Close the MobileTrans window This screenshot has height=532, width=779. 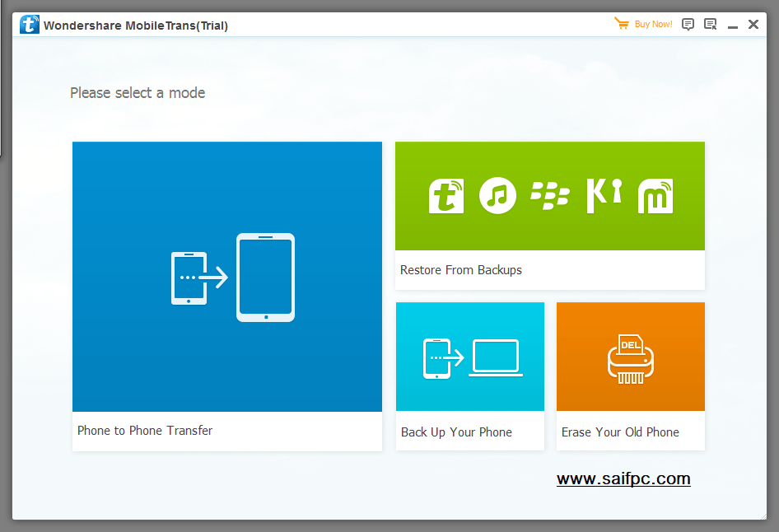(753, 25)
